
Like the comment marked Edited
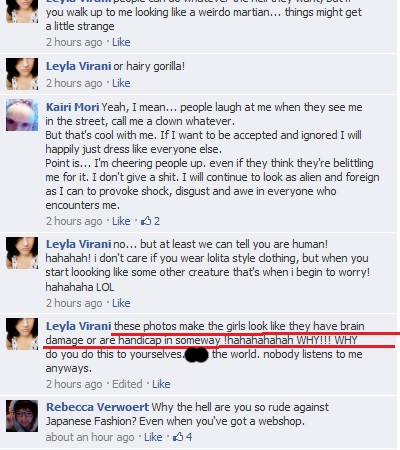pyautogui.click(x=161, y=384)
